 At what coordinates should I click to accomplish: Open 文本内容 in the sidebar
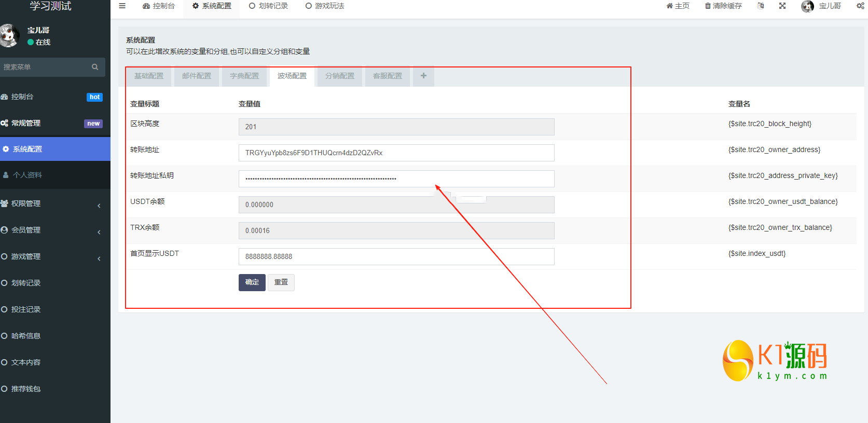coord(55,363)
